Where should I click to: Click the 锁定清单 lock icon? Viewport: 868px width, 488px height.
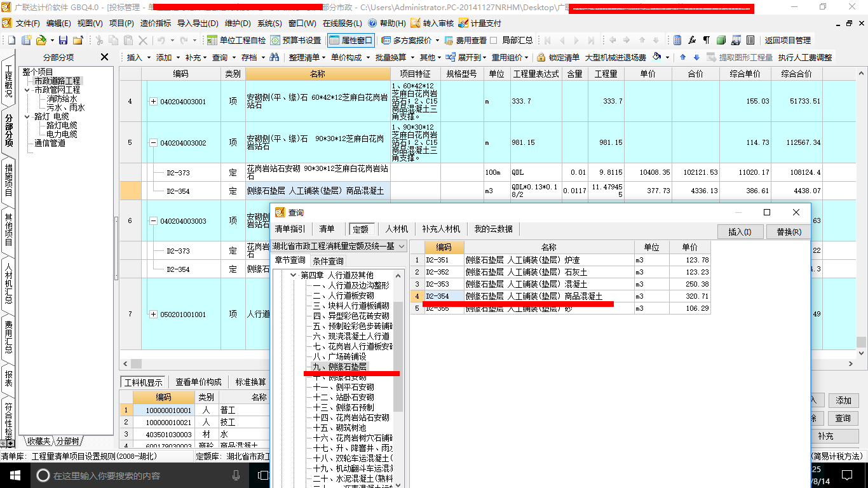[541, 57]
